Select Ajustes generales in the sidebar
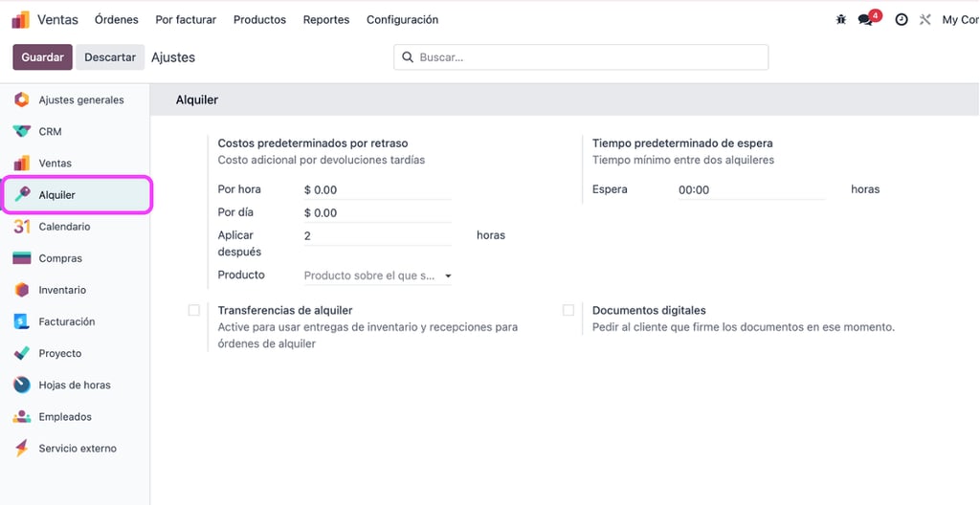The width and height of the screenshot is (980, 506). pyautogui.click(x=81, y=99)
